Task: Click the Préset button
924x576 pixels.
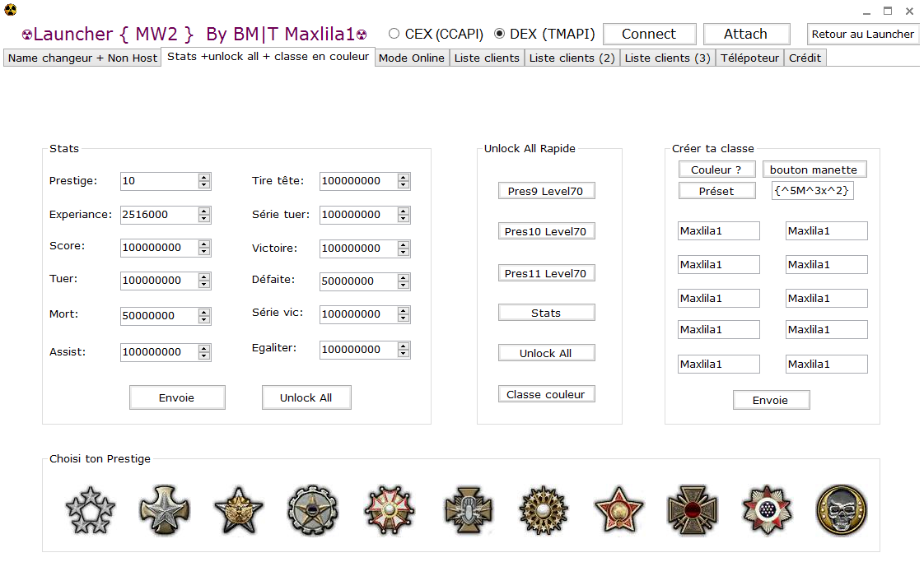Action: point(716,191)
